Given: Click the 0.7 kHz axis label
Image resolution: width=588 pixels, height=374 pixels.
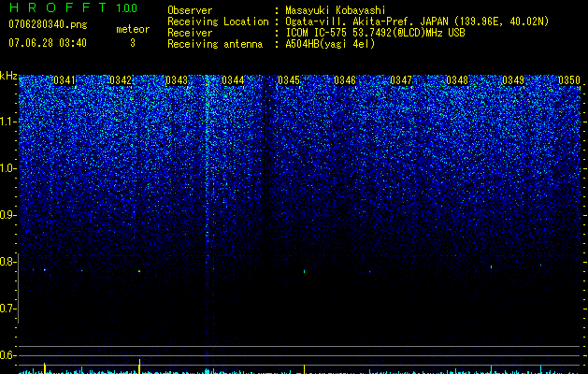Looking at the screenshot, I should pyautogui.click(x=7, y=309).
